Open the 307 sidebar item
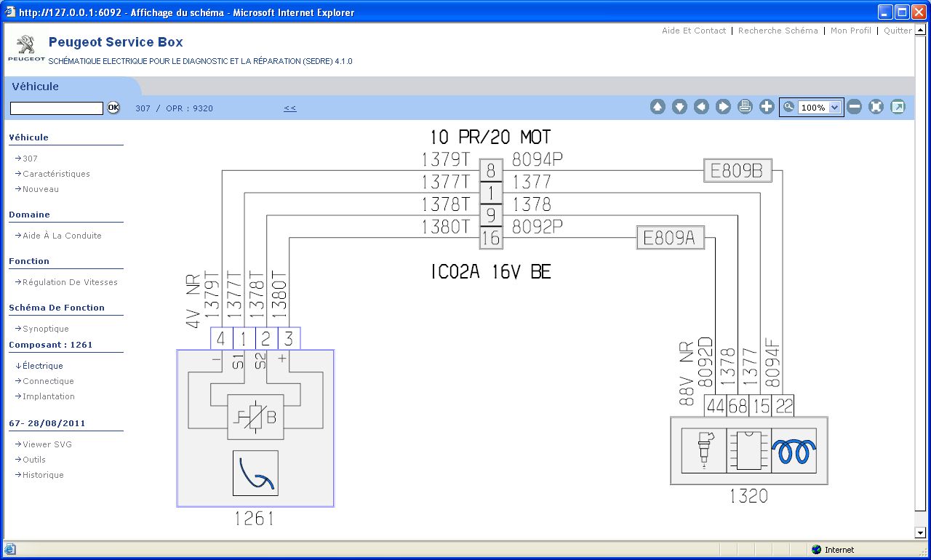This screenshot has height=560, width=931. 30,159
